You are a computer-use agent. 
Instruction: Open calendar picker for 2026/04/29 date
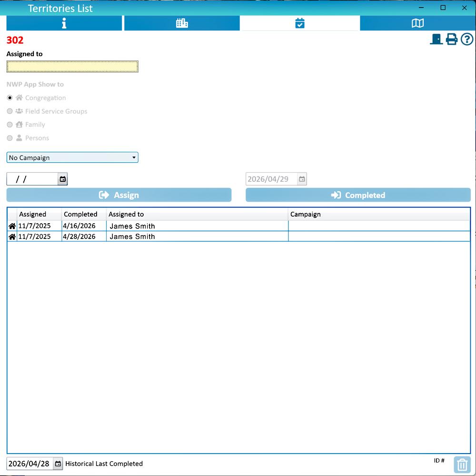(x=302, y=179)
